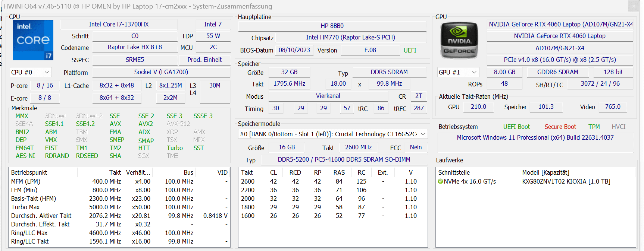Select the 2200 row in timing table
Image resolution: width=644 pixels, height=251 pixels.
(332, 190)
